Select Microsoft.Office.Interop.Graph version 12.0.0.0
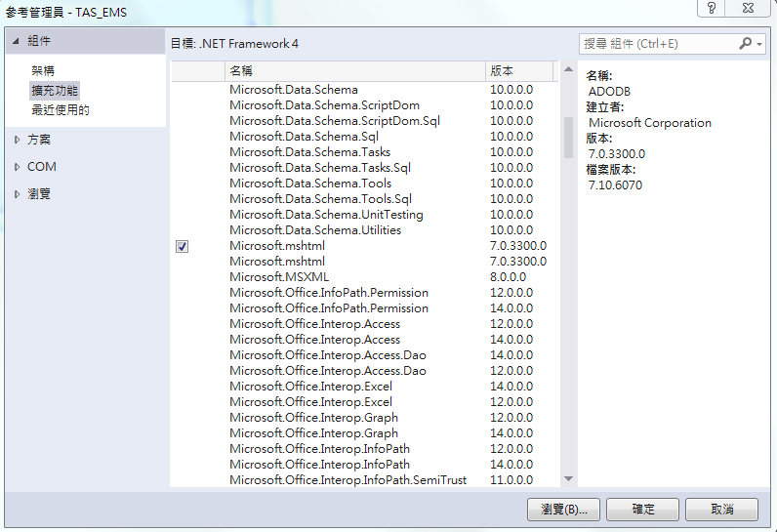 (x=365, y=418)
